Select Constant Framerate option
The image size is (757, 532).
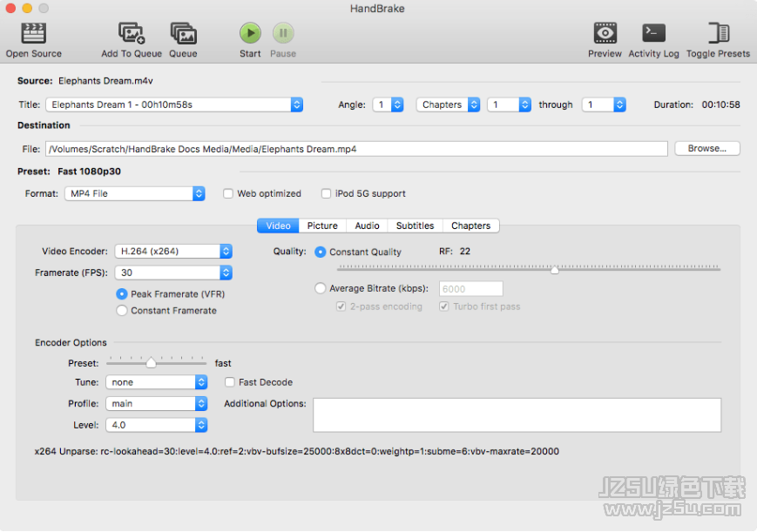click(122, 311)
